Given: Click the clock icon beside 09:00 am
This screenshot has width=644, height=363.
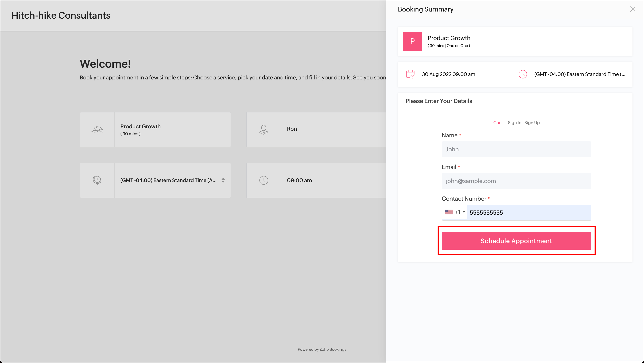Looking at the screenshot, I should 264,180.
